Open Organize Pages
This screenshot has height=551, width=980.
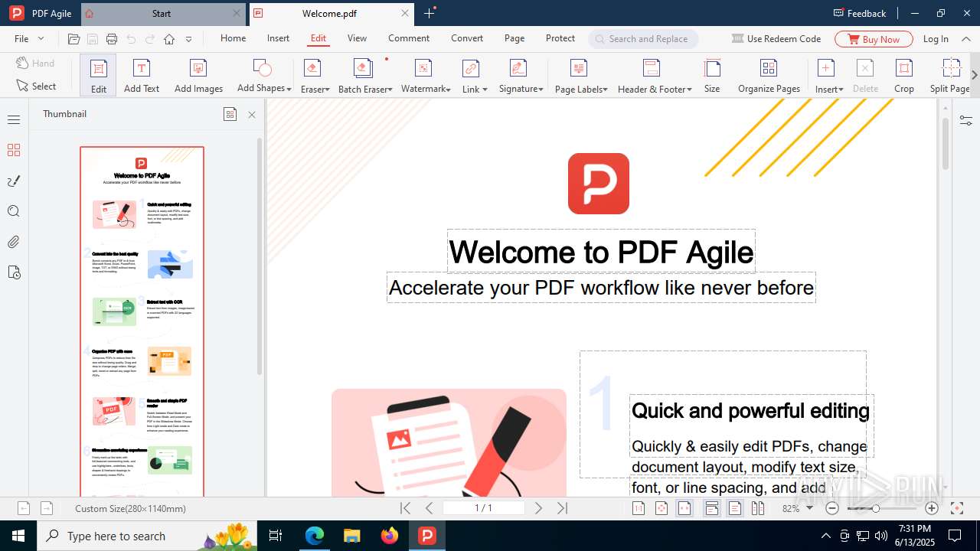click(769, 75)
